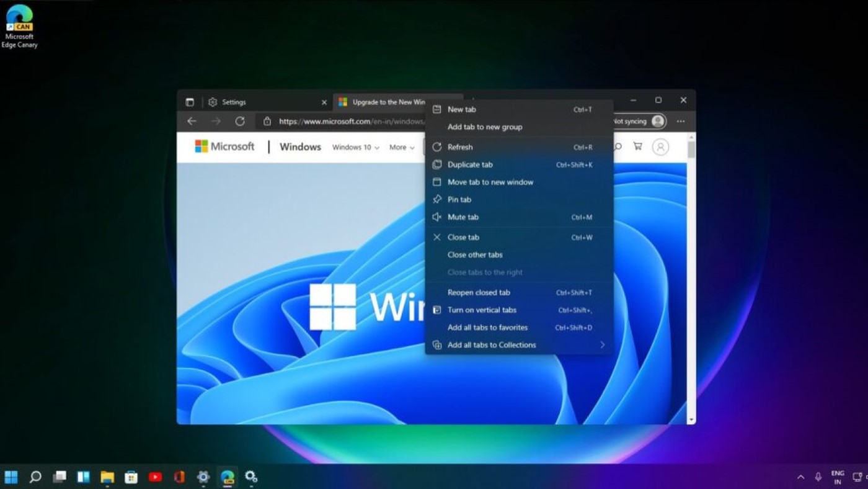Screen dimensions: 868x489
Task: Switch input language ENG IN
Action: tap(838, 477)
